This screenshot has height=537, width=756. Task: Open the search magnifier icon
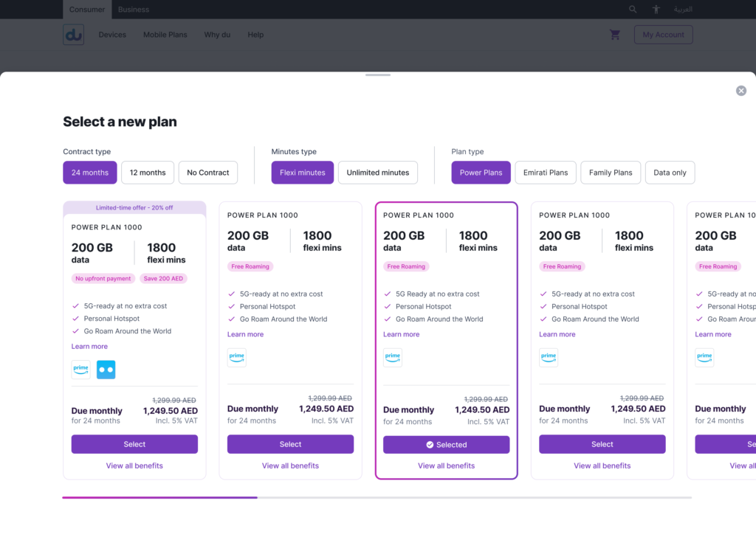coord(633,10)
